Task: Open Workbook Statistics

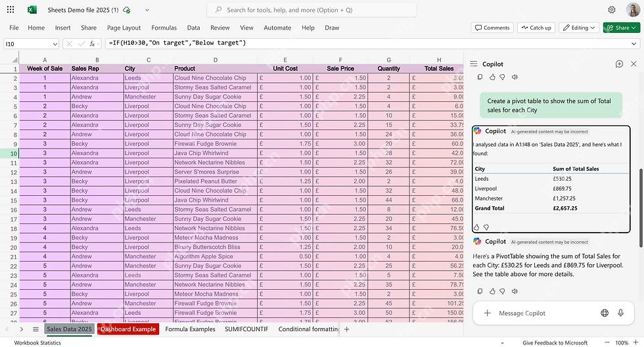Action: click(37, 342)
